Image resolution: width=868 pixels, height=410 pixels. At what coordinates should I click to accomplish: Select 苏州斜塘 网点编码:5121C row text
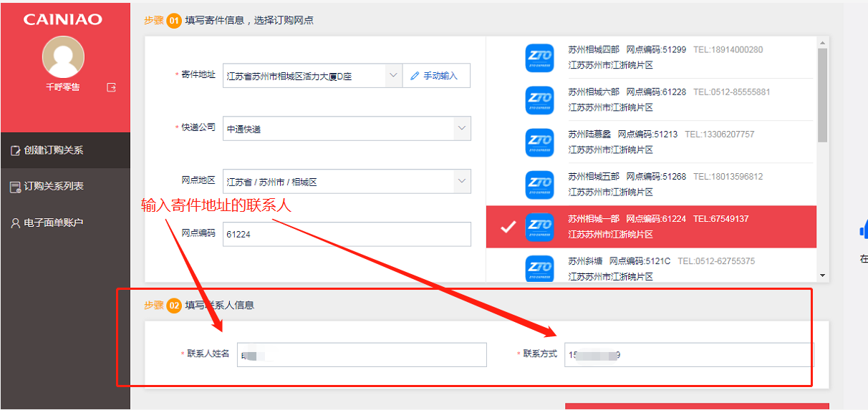pyautogui.click(x=619, y=261)
